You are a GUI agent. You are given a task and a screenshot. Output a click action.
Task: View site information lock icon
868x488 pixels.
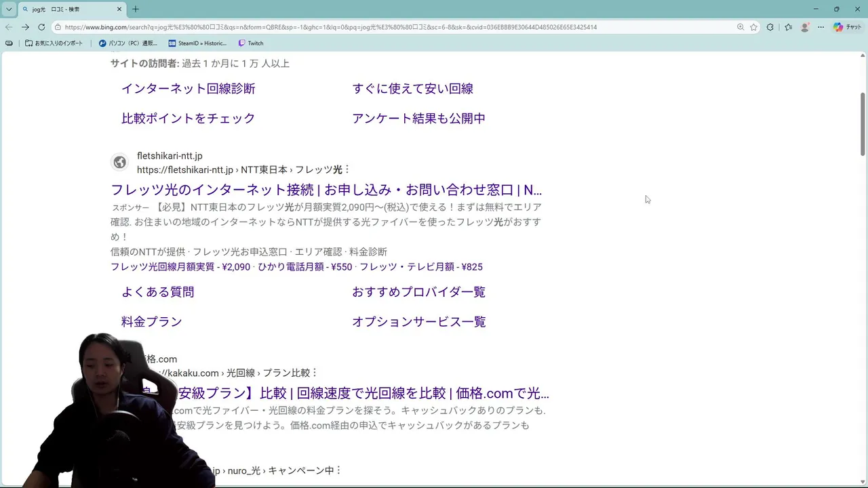click(58, 27)
